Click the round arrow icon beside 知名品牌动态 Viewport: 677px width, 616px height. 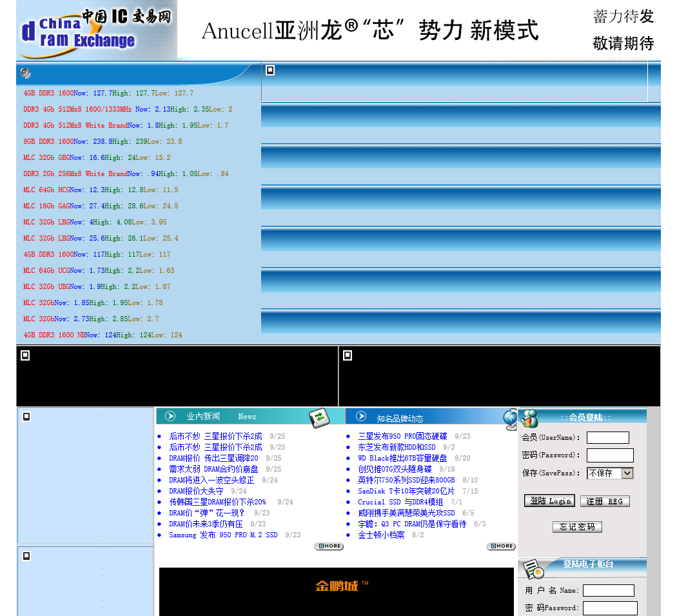tap(361, 416)
